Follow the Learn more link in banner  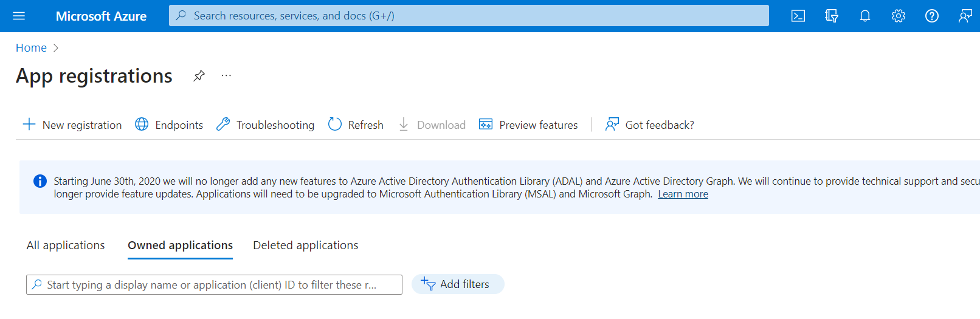(x=683, y=194)
